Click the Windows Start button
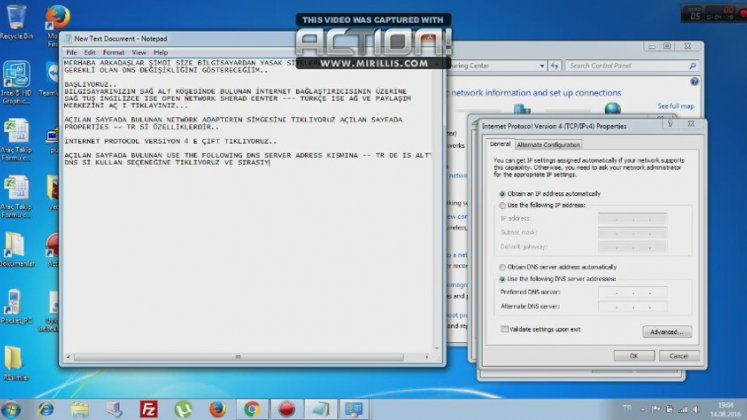 (x=11, y=410)
